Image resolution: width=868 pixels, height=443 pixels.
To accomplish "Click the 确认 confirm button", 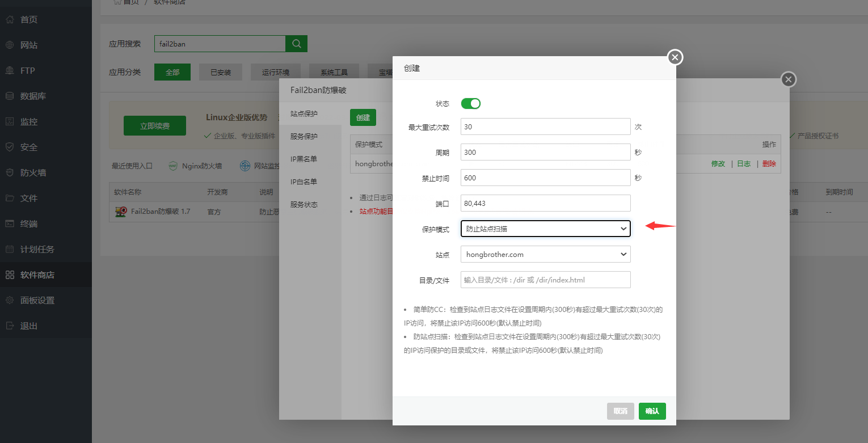I will point(652,411).
